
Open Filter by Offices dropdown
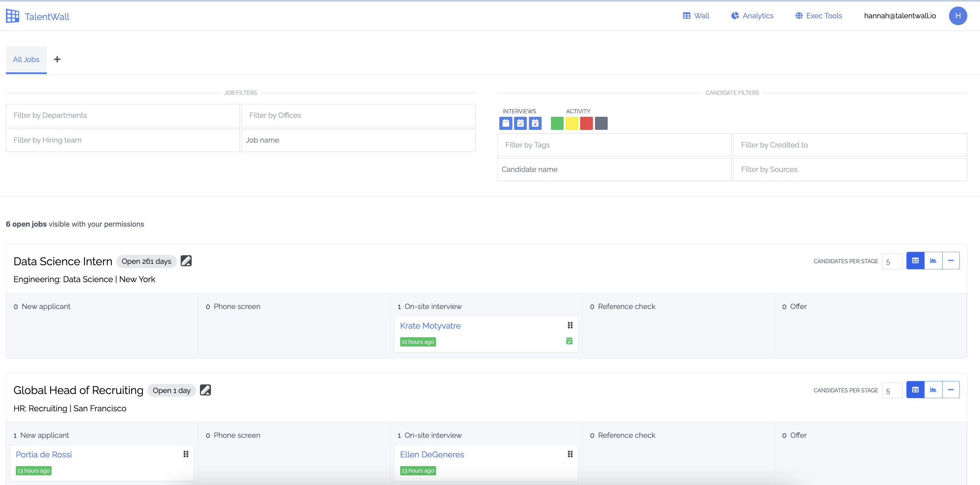point(358,115)
